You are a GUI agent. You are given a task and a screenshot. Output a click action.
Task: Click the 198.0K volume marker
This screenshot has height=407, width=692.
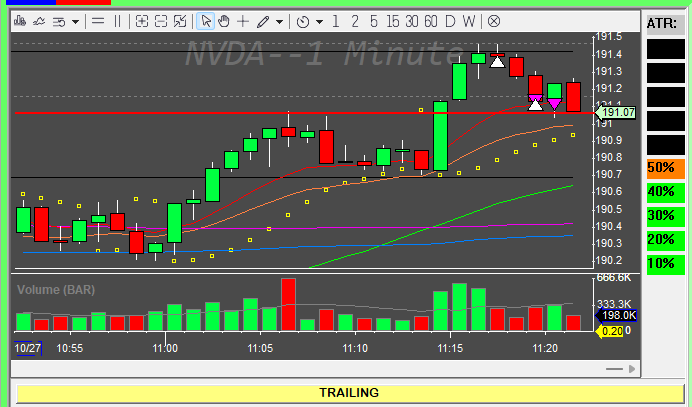[x=617, y=315]
